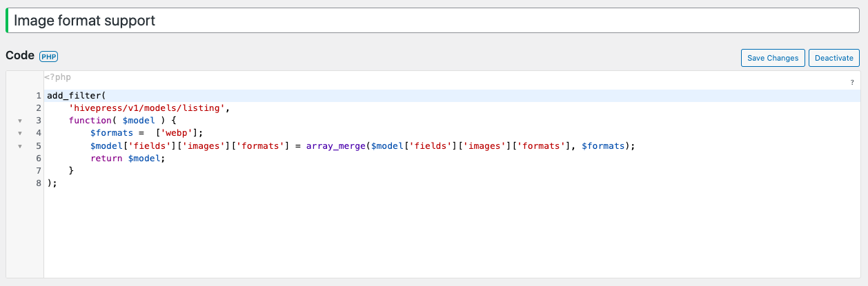Deactivate the snippet
868x286 pixels.
coord(834,58)
